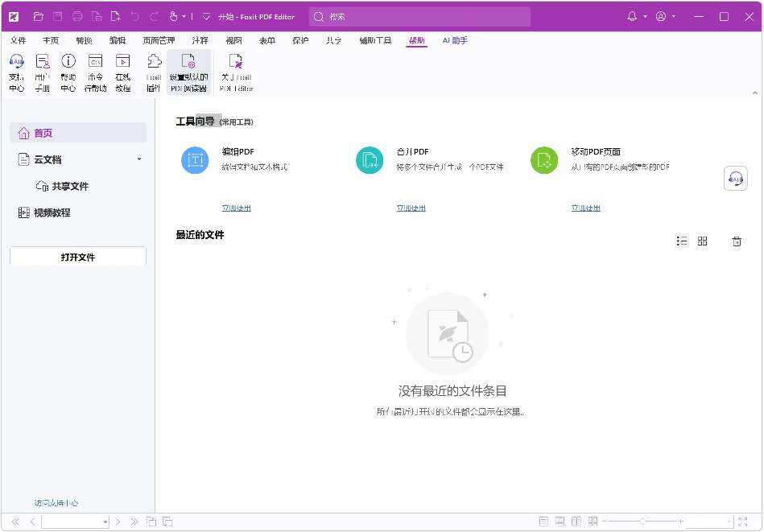Click the blue 编辑PDF tool icon
The image size is (764, 532).
[195, 160]
